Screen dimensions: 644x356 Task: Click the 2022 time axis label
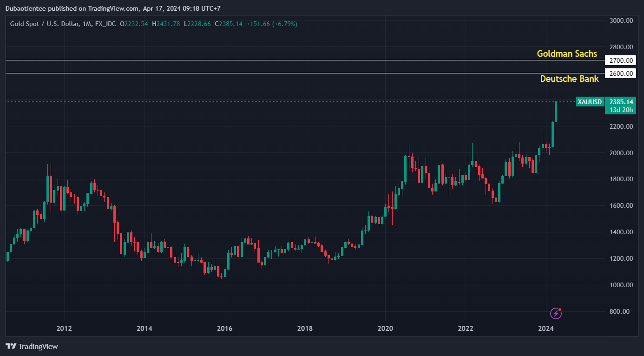(x=466, y=329)
